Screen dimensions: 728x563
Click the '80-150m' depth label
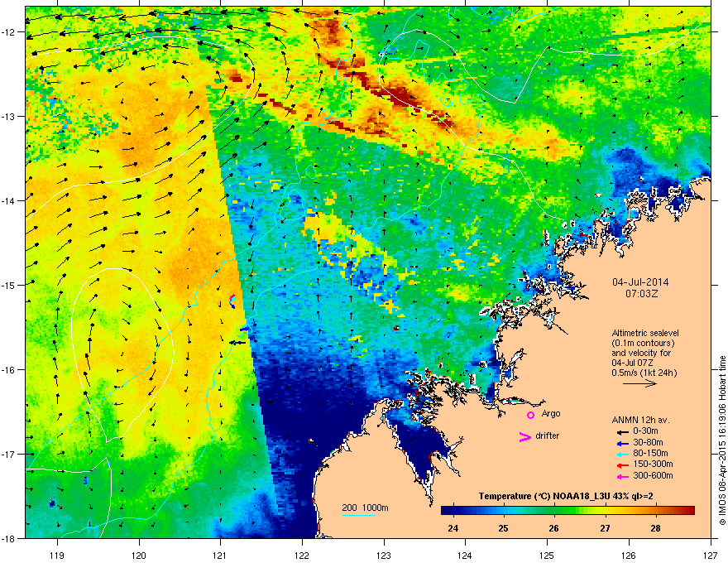click(x=650, y=453)
